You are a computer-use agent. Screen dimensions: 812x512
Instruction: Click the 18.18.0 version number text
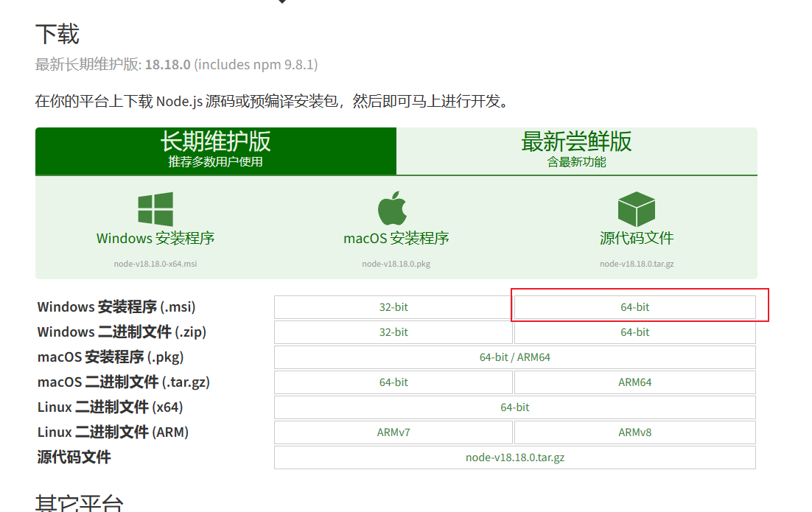(167, 65)
